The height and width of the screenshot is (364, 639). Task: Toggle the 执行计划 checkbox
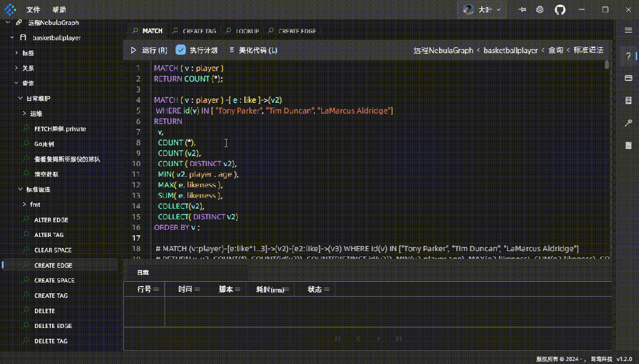181,50
